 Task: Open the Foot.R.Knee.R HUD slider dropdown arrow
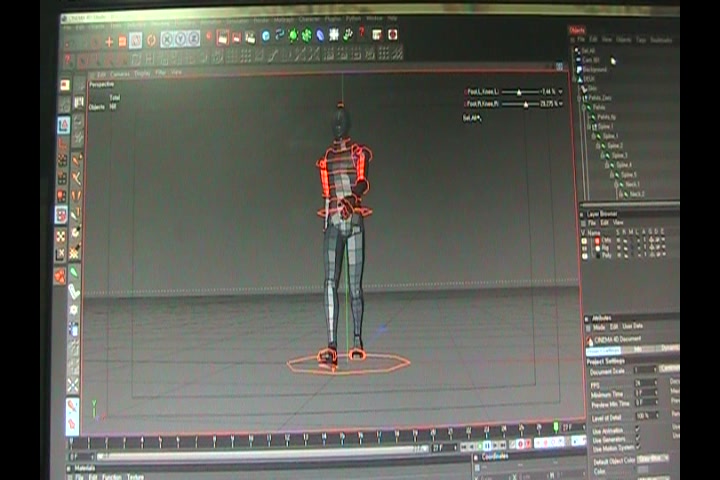click(x=561, y=104)
